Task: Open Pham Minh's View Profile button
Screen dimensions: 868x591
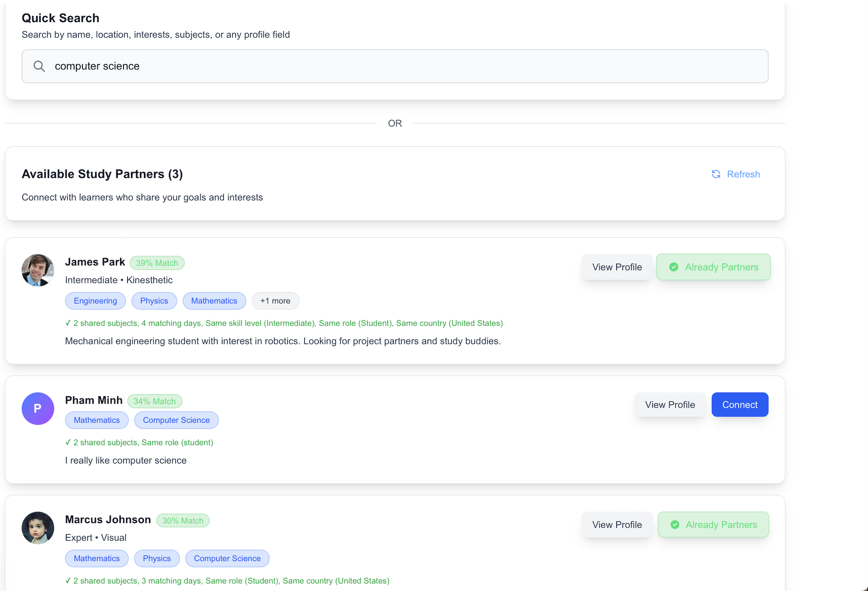Action: pos(670,405)
